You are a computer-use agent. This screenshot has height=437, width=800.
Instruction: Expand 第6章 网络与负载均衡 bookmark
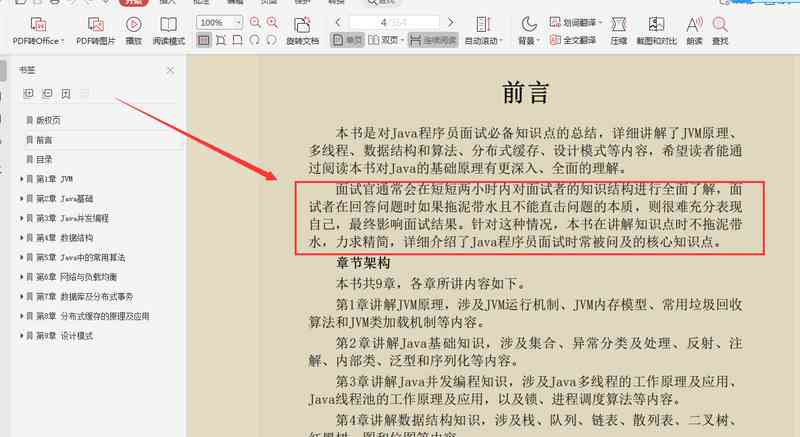21,277
